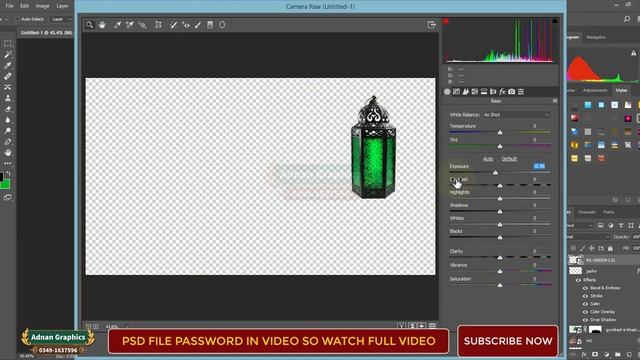Hide the Bevel & Emboss effect
The width and height of the screenshot is (640, 360).
click(x=585, y=288)
